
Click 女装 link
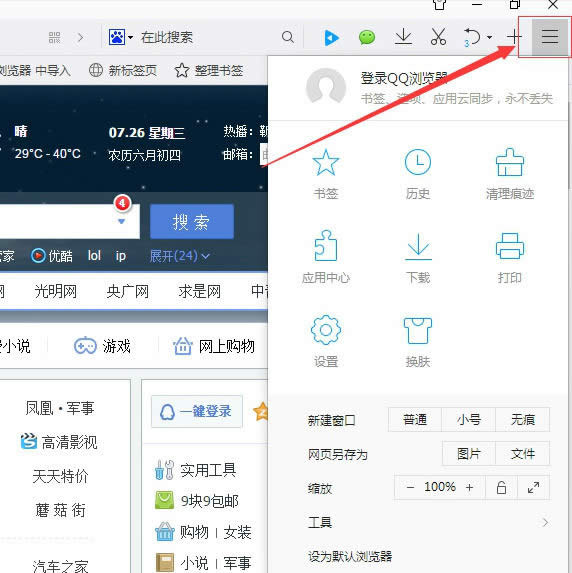[238, 532]
